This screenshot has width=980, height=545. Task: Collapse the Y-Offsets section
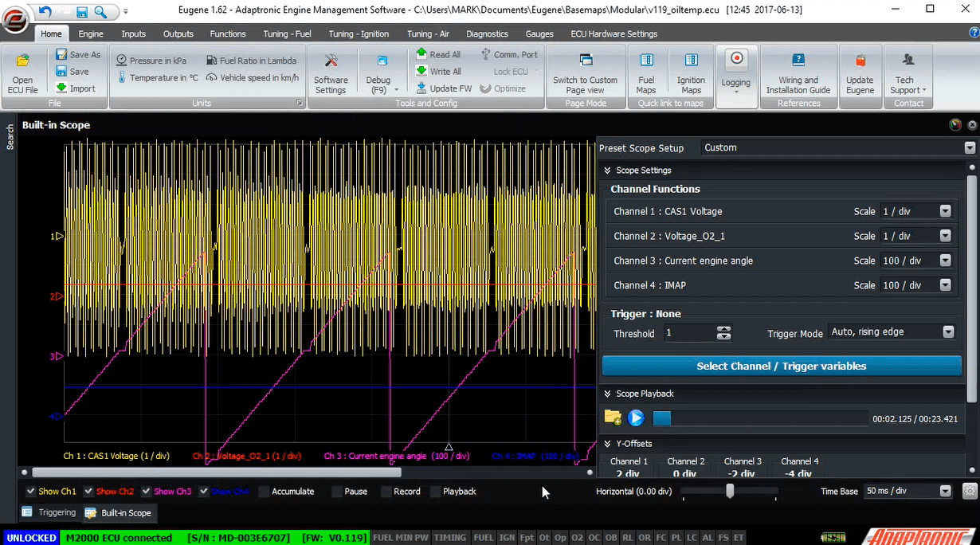click(x=607, y=444)
